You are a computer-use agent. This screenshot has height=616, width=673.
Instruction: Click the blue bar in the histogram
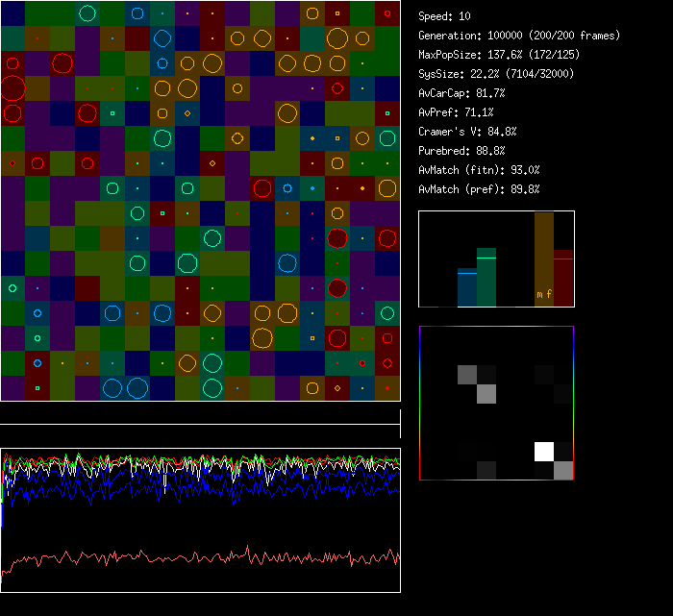[x=467, y=287]
